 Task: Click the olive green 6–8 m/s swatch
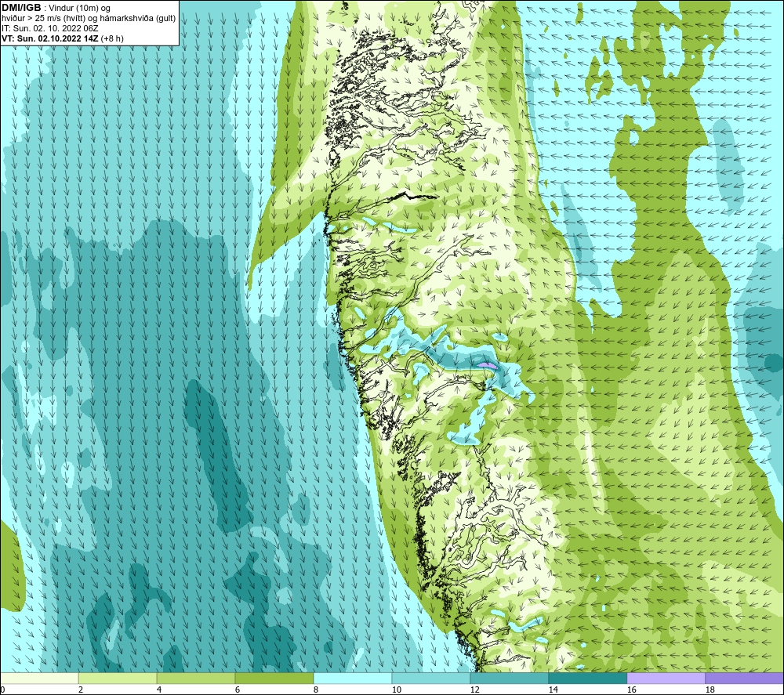(x=274, y=678)
